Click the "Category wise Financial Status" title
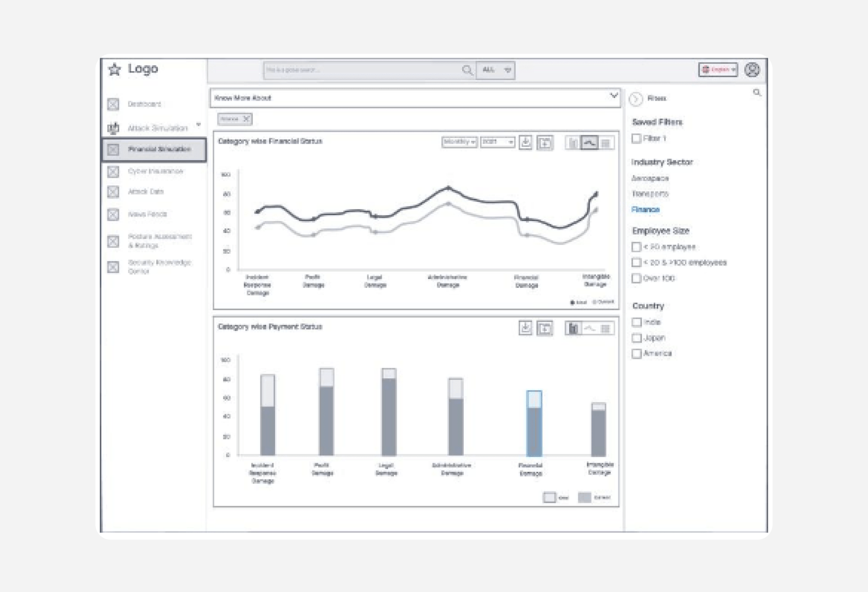The height and width of the screenshot is (592, 868). point(270,141)
